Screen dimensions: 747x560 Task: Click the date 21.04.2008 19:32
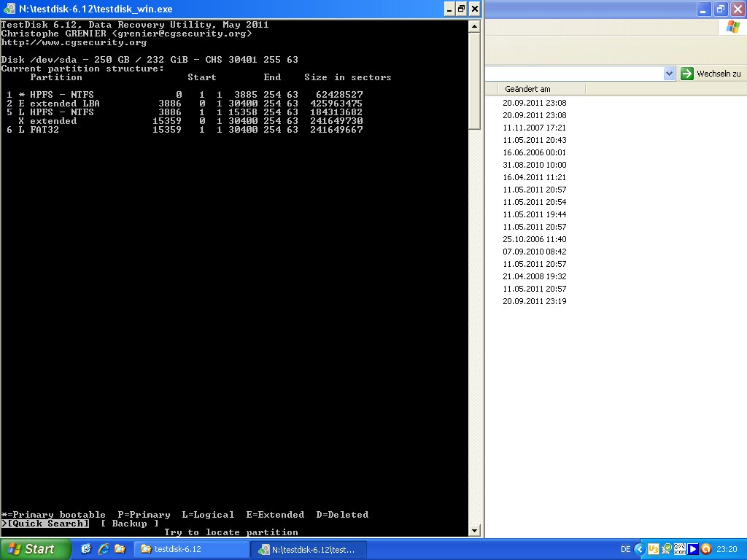point(535,276)
